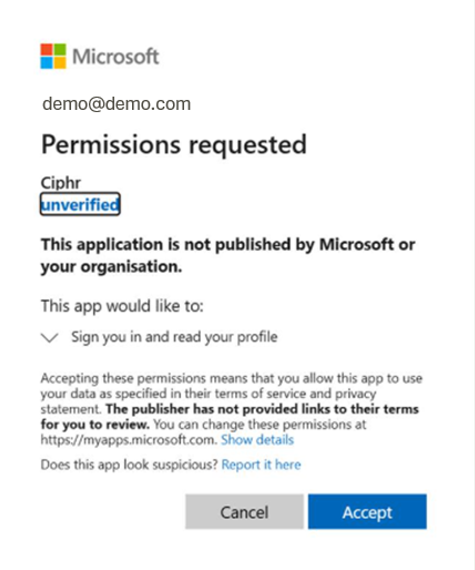Report the app via 'Report it here'
Image resolution: width=475 pixels, height=570 pixels.
coord(261,465)
